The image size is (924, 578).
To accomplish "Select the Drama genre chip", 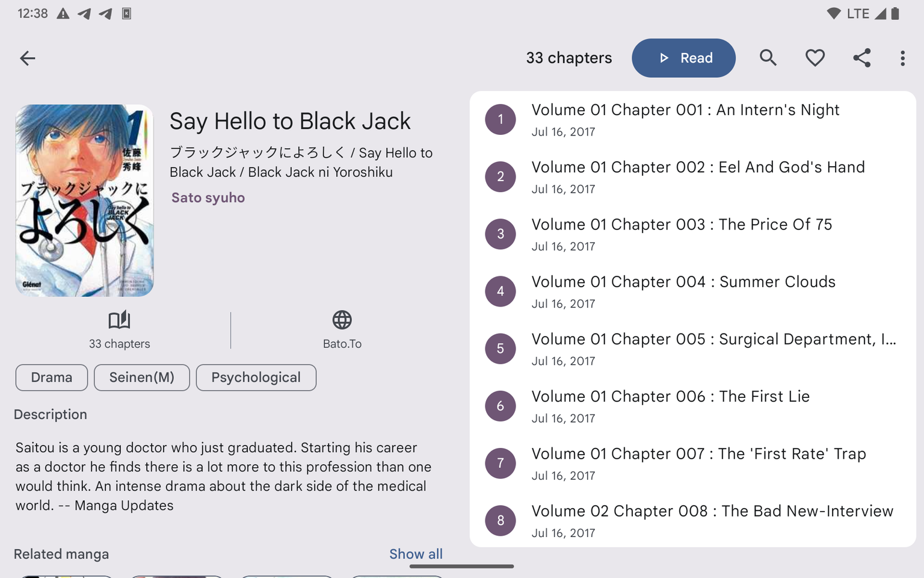I will click(x=52, y=378).
